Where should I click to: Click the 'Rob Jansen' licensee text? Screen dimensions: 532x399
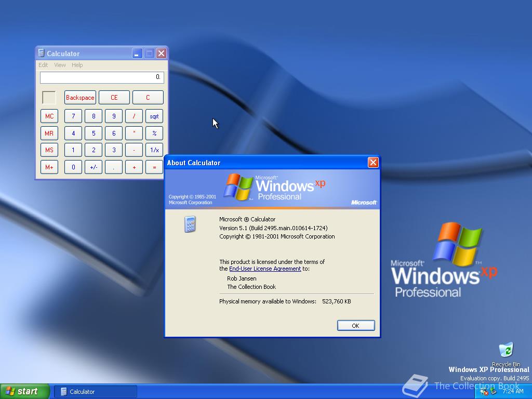[x=242, y=278]
